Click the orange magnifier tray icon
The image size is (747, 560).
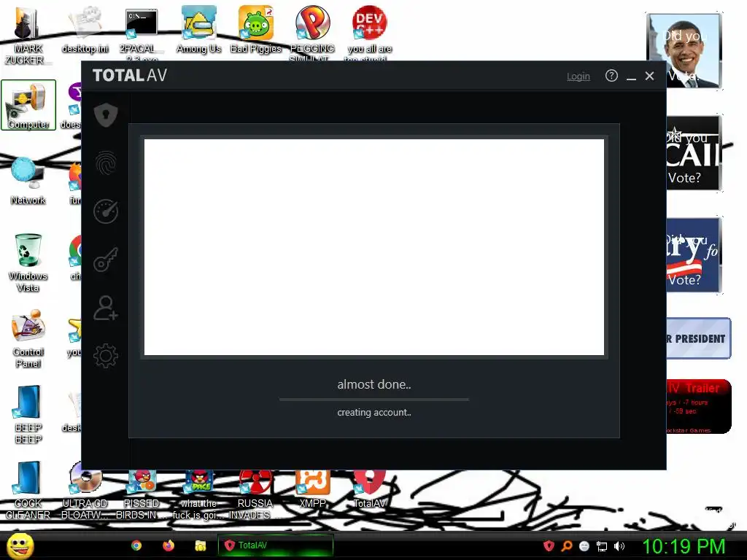[x=566, y=546]
